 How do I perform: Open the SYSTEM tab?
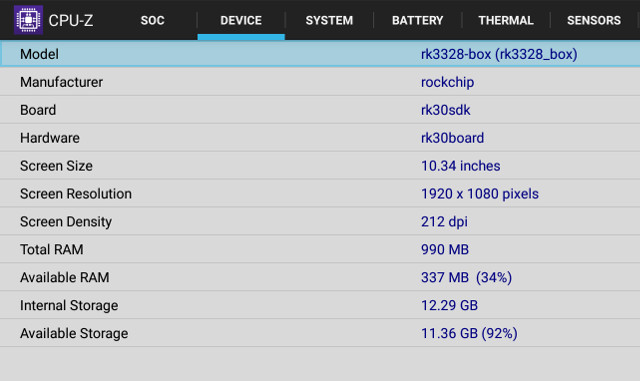tap(329, 20)
